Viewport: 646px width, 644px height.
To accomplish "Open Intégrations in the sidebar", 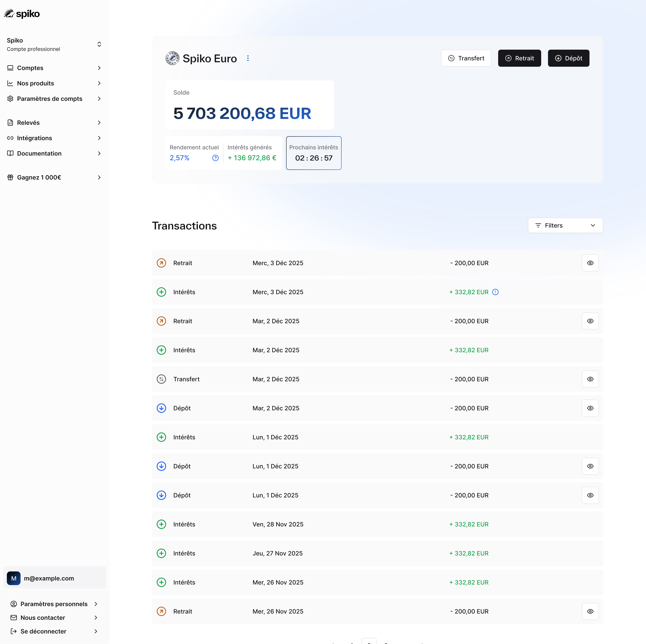I will click(55, 138).
